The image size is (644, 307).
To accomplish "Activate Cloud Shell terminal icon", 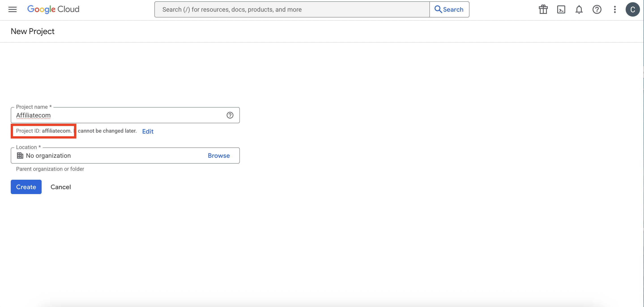I will point(561,9).
